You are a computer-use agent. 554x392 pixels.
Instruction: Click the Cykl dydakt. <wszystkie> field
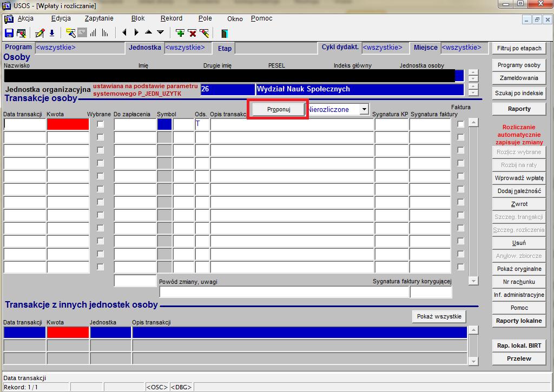(x=385, y=48)
